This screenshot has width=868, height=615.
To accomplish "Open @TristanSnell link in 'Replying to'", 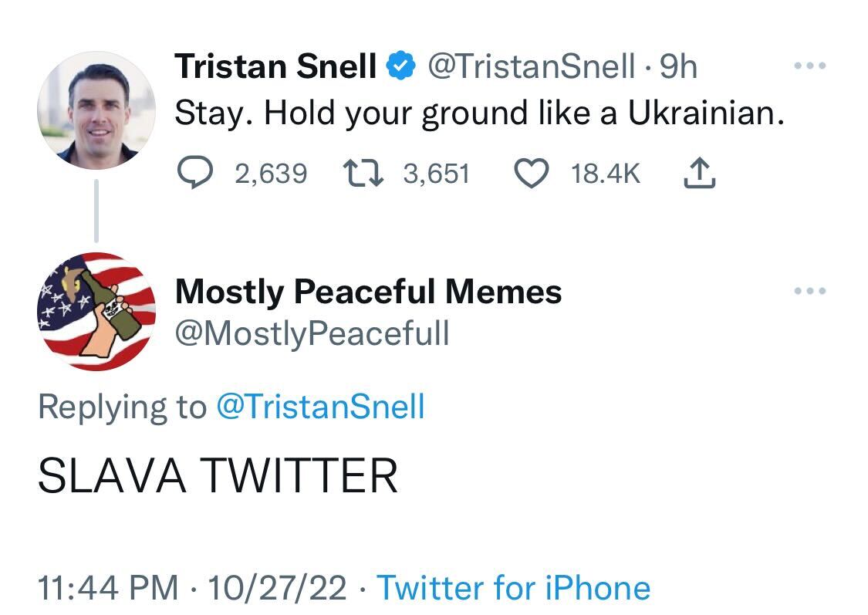I will click(x=320, y=407).
